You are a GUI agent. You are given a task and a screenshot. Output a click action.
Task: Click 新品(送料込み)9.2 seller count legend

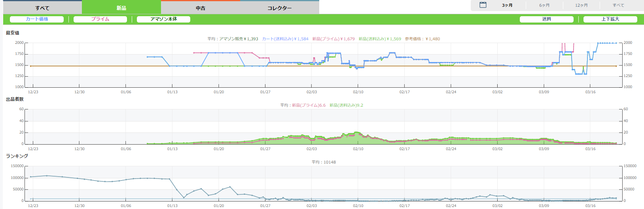(346, 105)
